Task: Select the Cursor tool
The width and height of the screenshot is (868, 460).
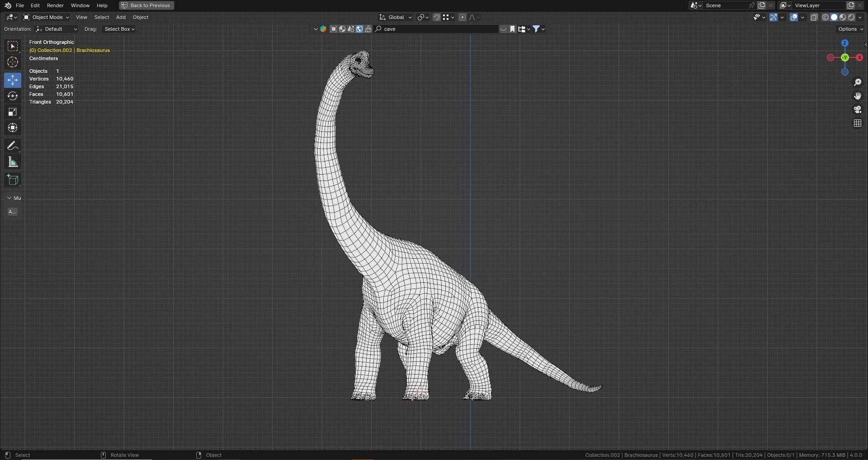Action: 13,62
